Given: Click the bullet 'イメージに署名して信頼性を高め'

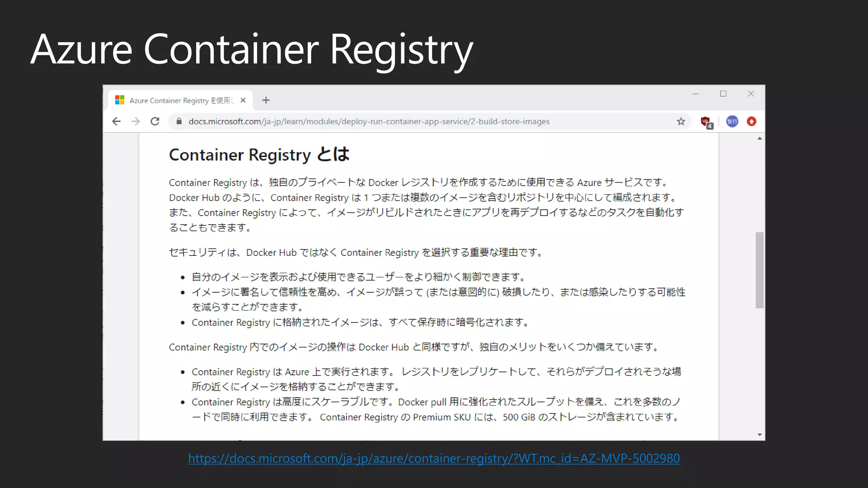Looking at the screenshot, I should [439, 299].
